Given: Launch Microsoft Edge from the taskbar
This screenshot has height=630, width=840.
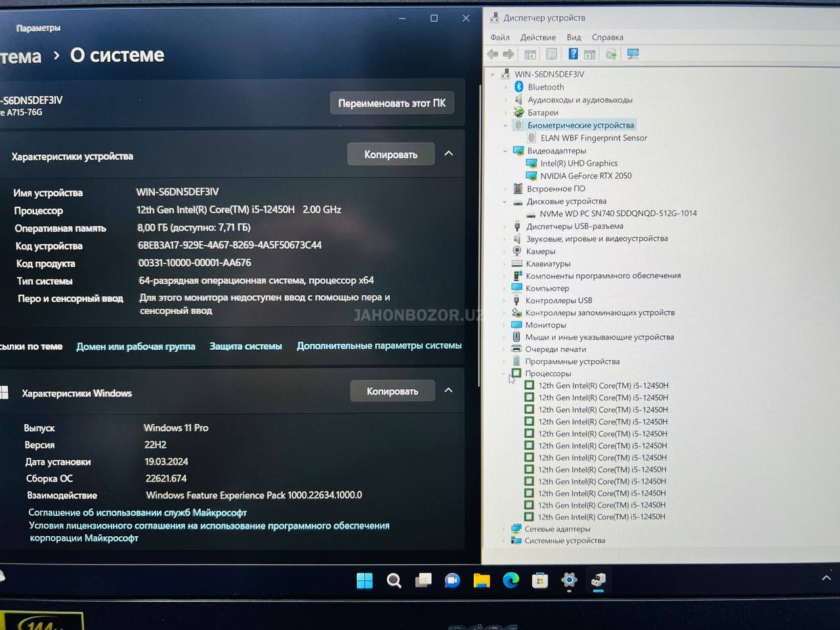Looking at the screenshot, I should click(511, 580).
